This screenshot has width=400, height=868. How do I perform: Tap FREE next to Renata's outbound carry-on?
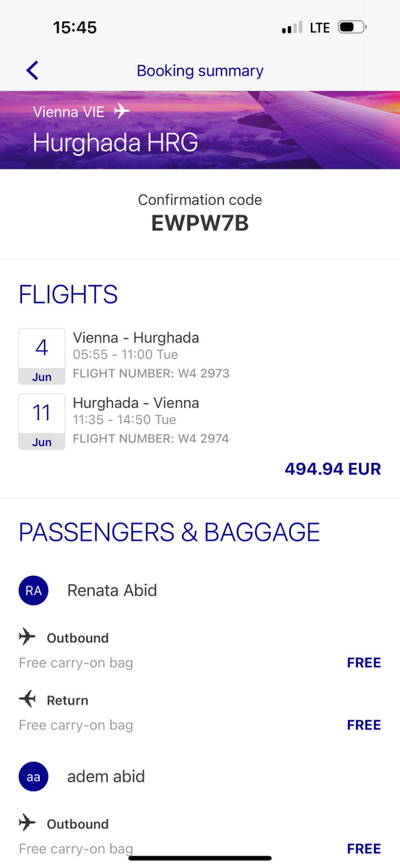click(364, 663)
